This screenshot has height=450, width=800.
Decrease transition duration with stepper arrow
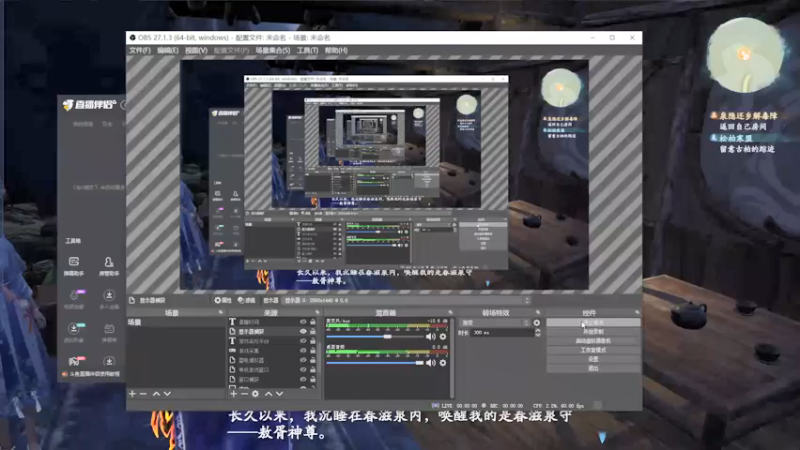click(537, 335)
